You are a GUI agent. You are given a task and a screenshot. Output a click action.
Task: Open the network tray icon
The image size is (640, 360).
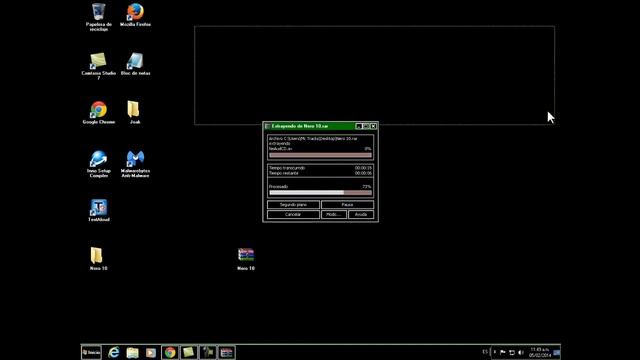[512, 352]
